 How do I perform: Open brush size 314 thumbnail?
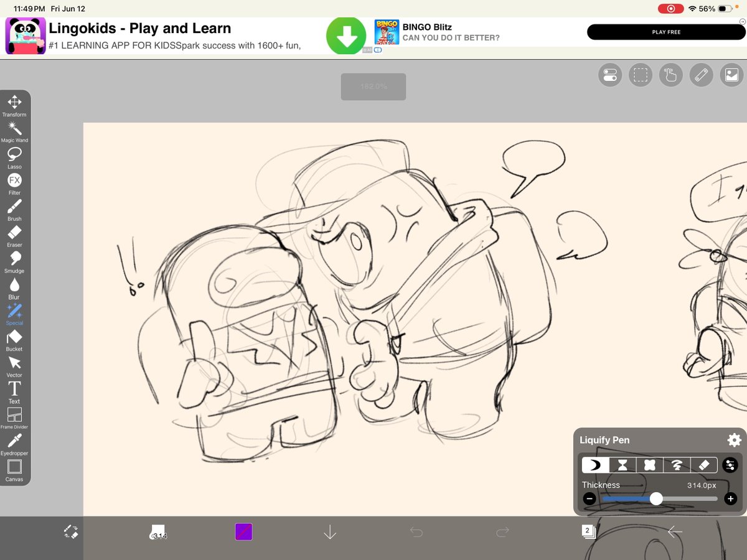coord(158,532)
